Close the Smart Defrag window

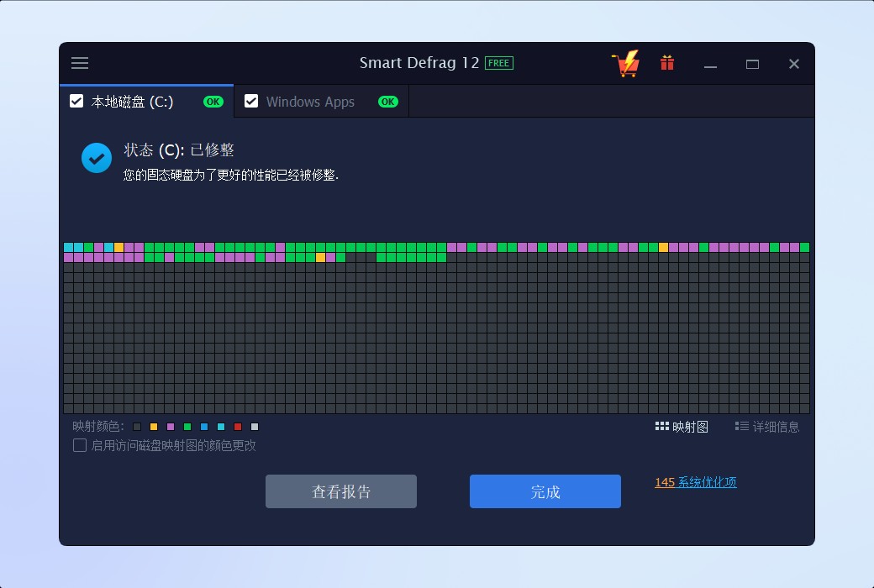[x=794, y=64]
